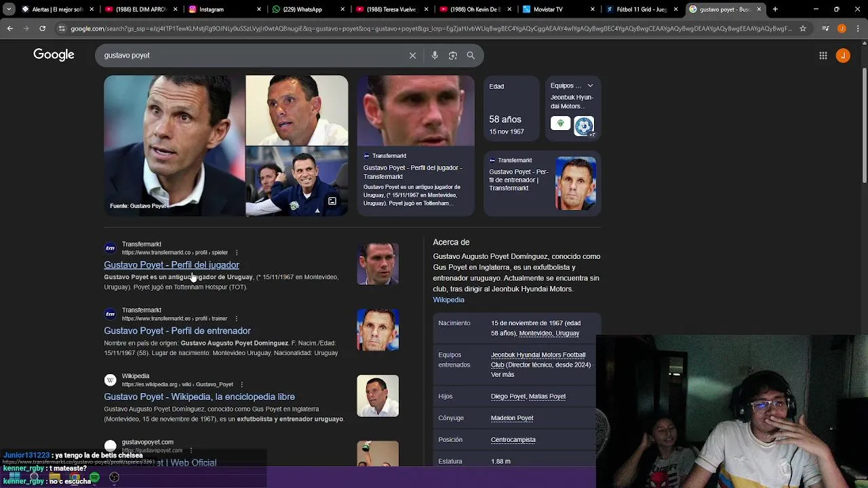Viewport: 868px width, 488px height.
Task: Close the Movistar TV tab
Action: pos(593,9)
